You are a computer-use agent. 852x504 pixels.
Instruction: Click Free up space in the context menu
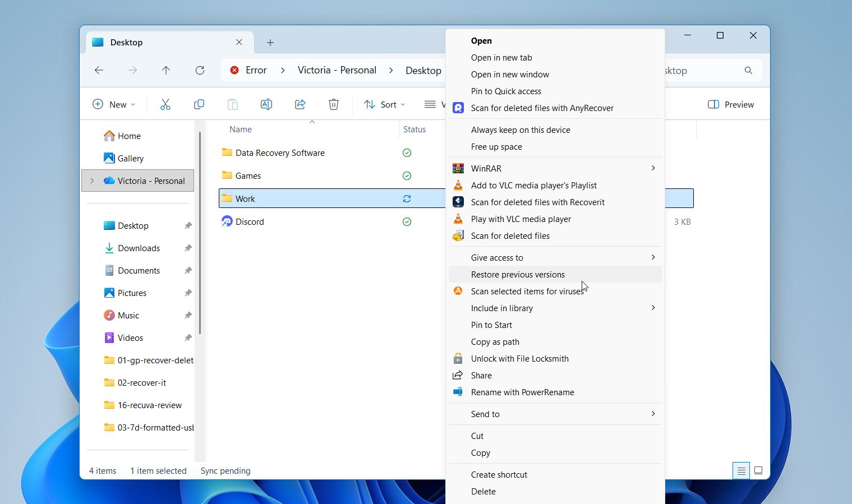tap(496, 146)
